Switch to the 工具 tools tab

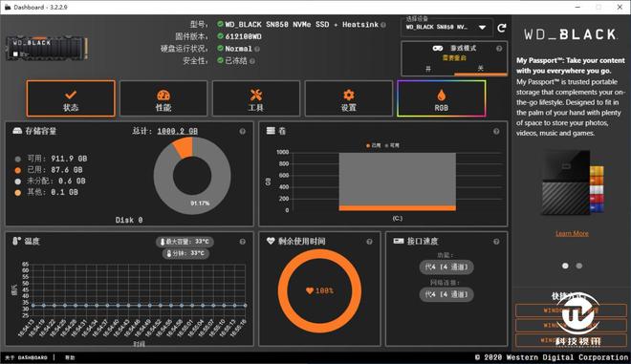coord(256,98)
